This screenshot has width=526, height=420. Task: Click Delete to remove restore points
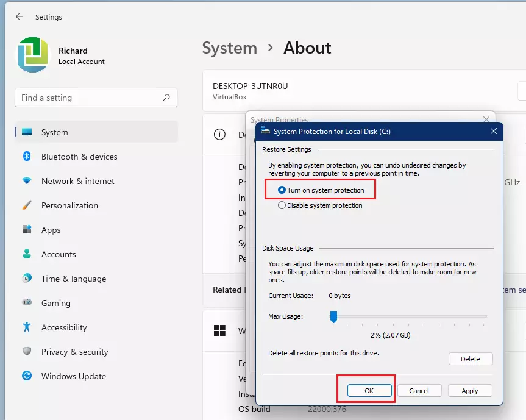(x=471, y=359)
